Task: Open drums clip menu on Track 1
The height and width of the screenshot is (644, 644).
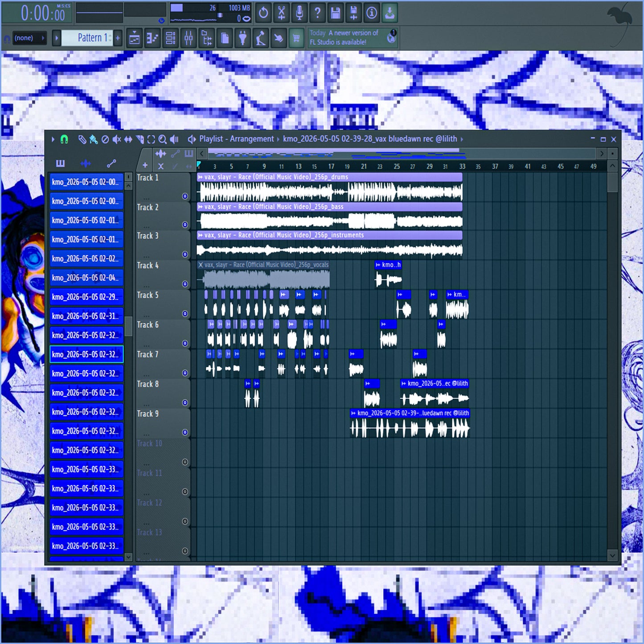Action: (x=201, y=177)
